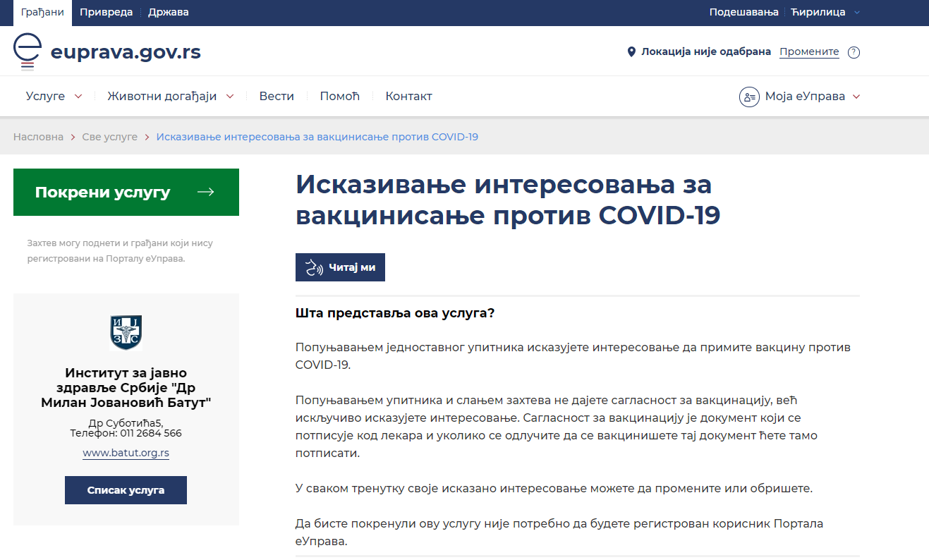Go to Све услуге breadcrumb
The width and height of the screenshot is (929, 560).
[x=110, y=137]
